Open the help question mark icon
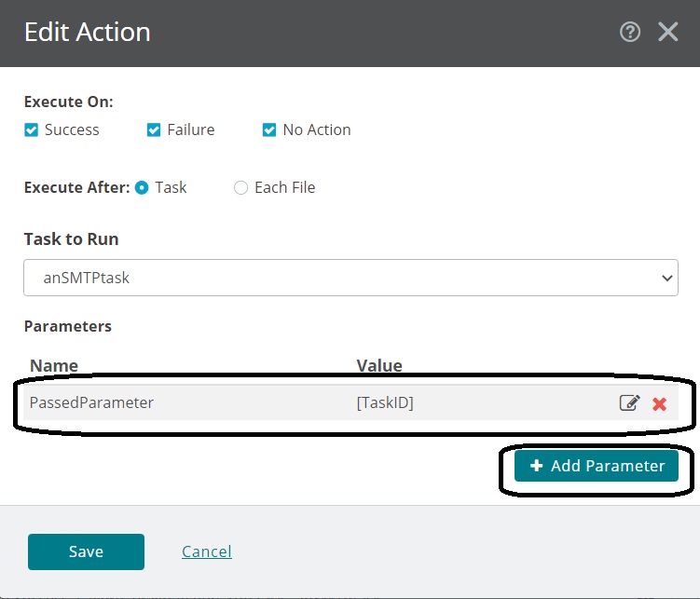This screenshot has height=599, width=700. pos(630,32)
